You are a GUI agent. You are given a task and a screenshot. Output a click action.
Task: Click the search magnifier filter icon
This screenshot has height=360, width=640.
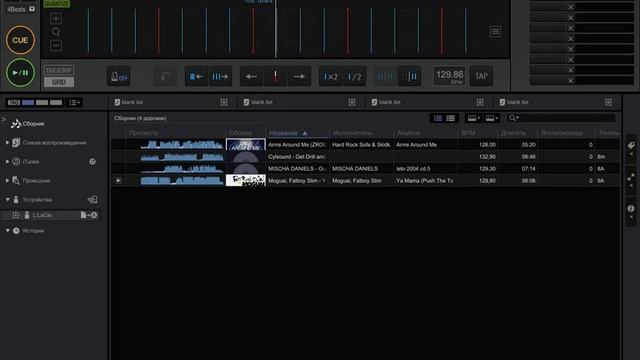click(x=513, y=118)
